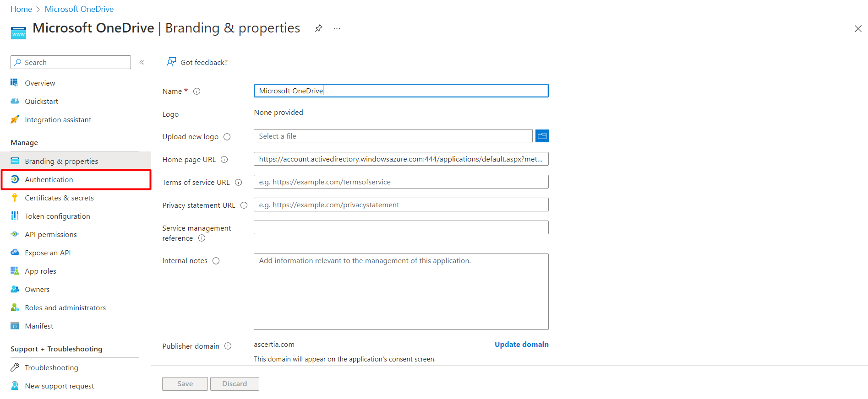Click the Certificates & secrets key icon
868x399 pixels.
(15, 198)
